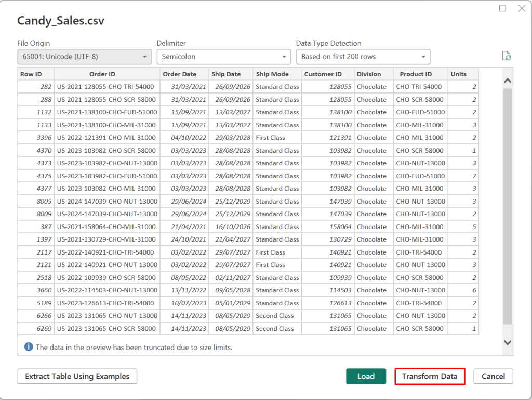Click Order Date 21/04/2021

coord(184,226)
